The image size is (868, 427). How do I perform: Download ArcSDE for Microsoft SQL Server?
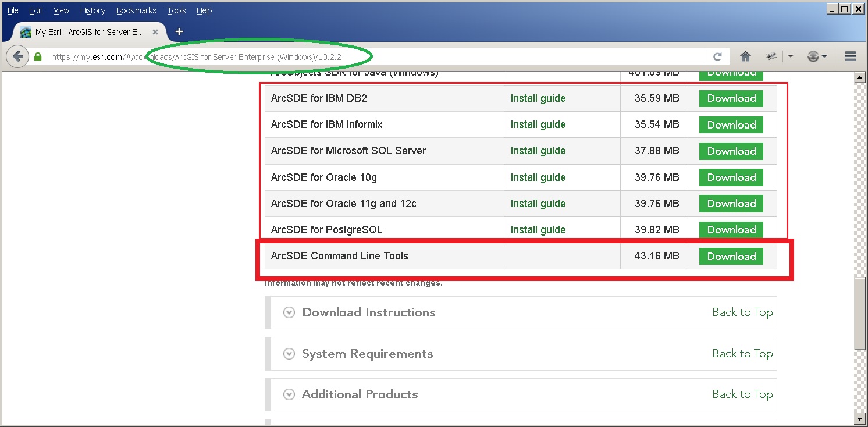(731, 151)
